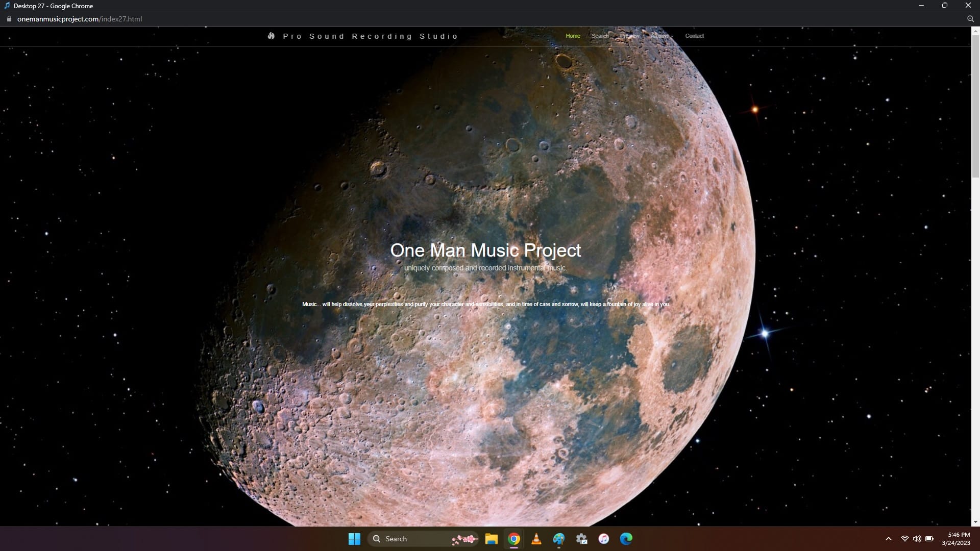The image size is (980, 551).
Task: Open File Explorer from taskbar
Action: (x=491, y=539)
